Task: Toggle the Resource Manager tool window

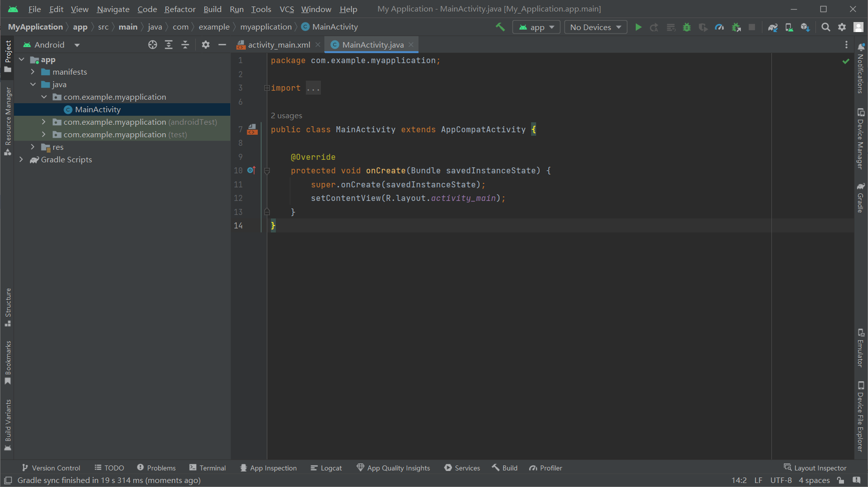Action: (x=8, y=121)
